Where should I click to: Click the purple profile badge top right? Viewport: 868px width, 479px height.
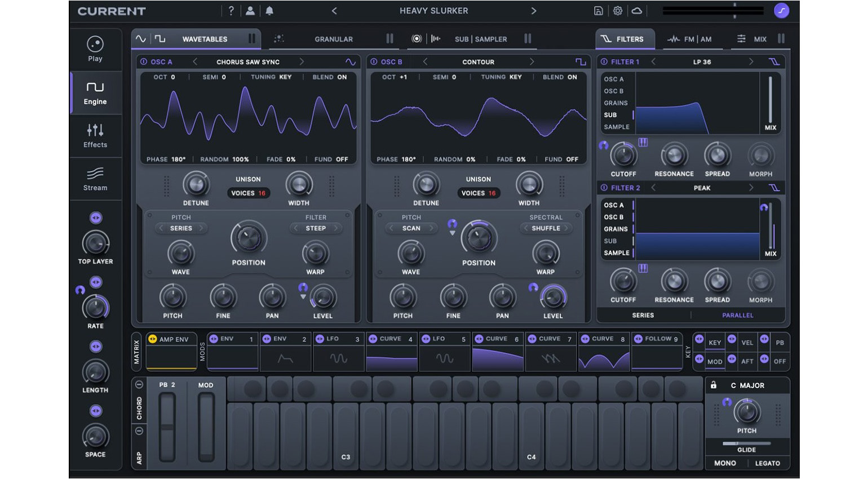click(x=781, y=11)
